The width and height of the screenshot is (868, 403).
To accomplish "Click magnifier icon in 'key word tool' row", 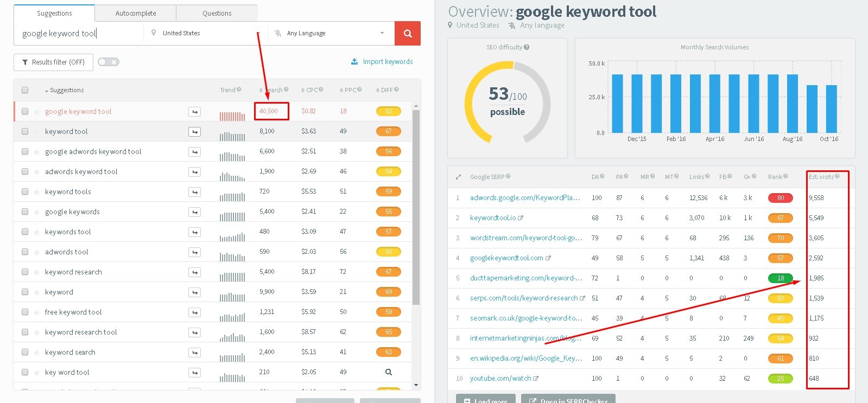I will [x=389, y=372].
